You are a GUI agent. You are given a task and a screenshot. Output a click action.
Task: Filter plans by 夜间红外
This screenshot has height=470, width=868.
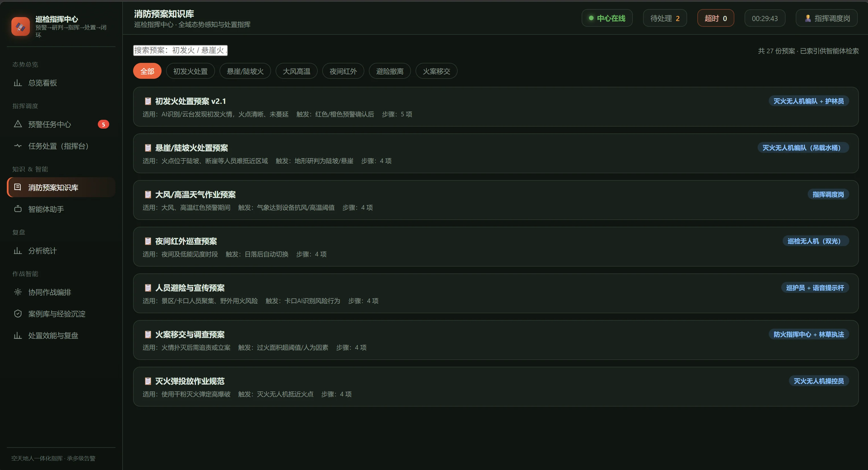pyautogui.click(x=343, y=71)
